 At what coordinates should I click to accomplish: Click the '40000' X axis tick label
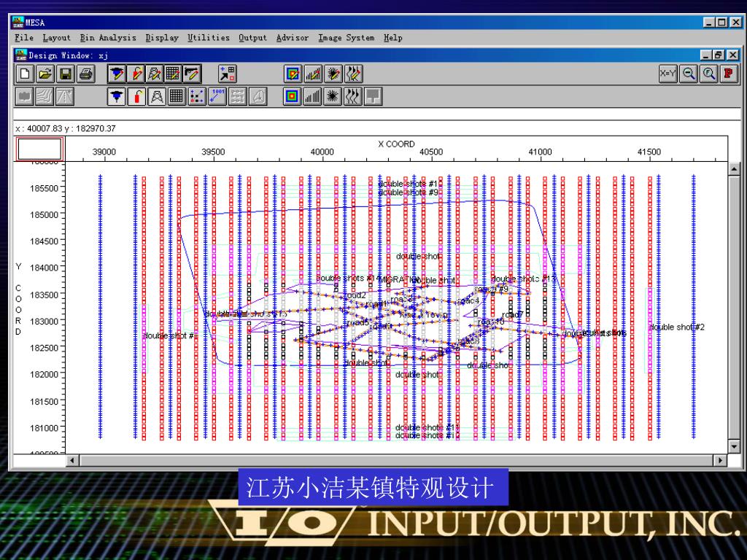322,152
